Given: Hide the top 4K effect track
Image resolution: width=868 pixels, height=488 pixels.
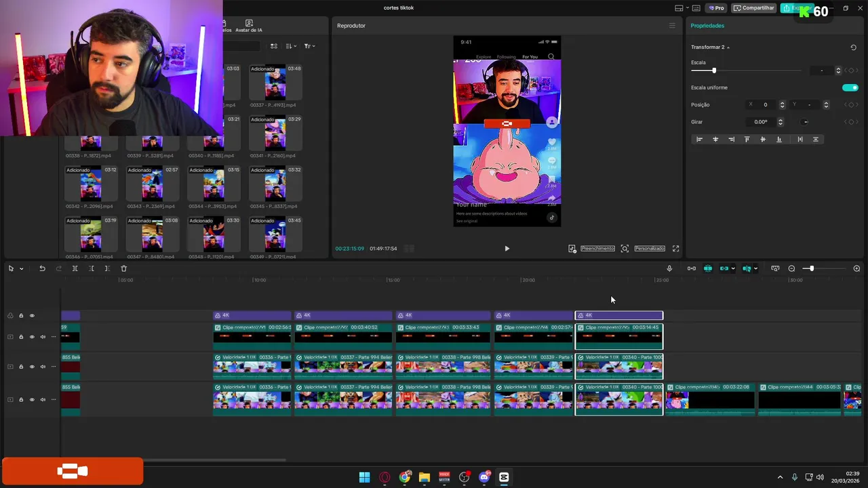Looking at the screenshot, I should click(x=31, y=316).
